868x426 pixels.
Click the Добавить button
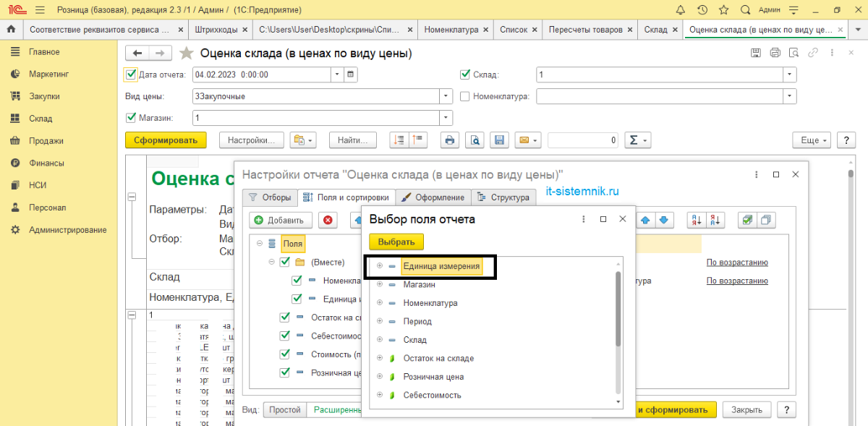click(281, 220)
